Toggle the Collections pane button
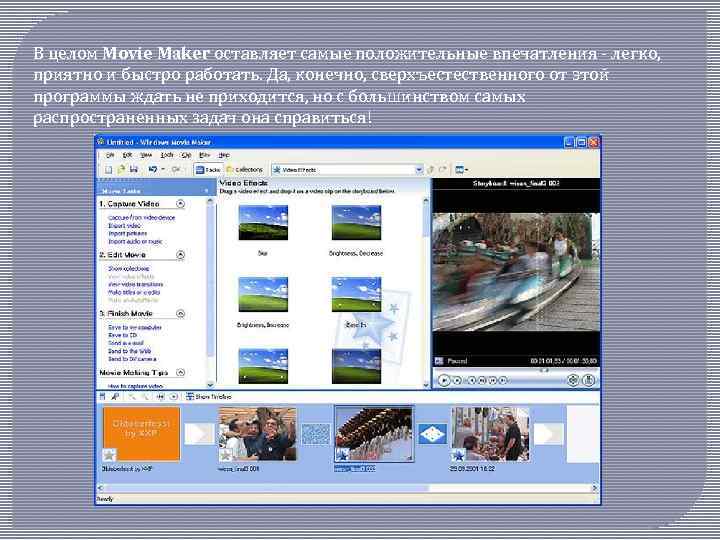The width and height of the screenshot is (720, 540). pos(244,170)
